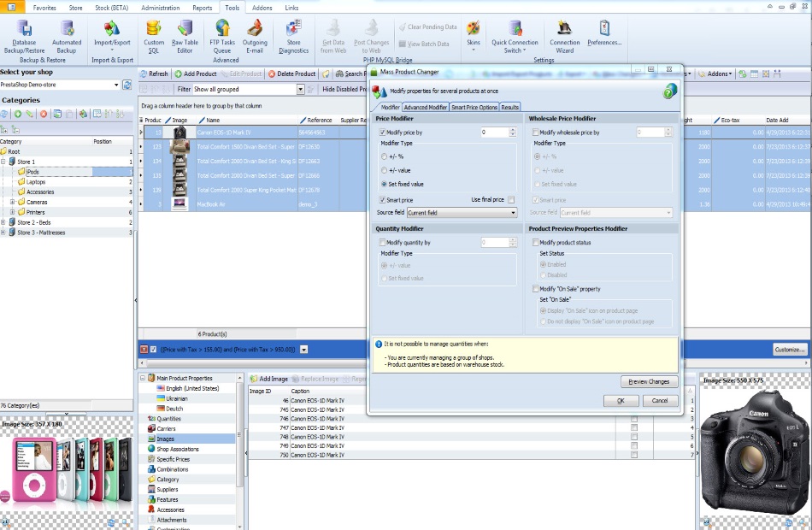Select '+/- %' radio under Price Modifier

click(x=384, y=156)
